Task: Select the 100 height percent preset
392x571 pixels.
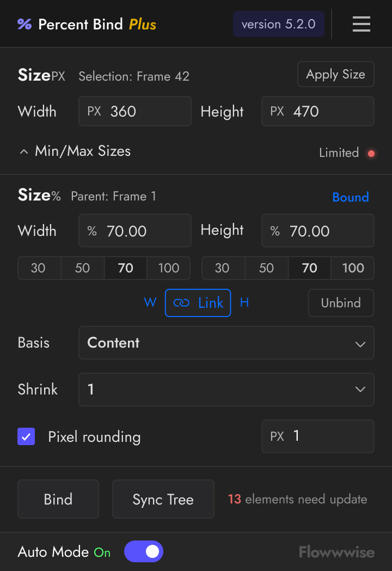Action: coord(353,268)
